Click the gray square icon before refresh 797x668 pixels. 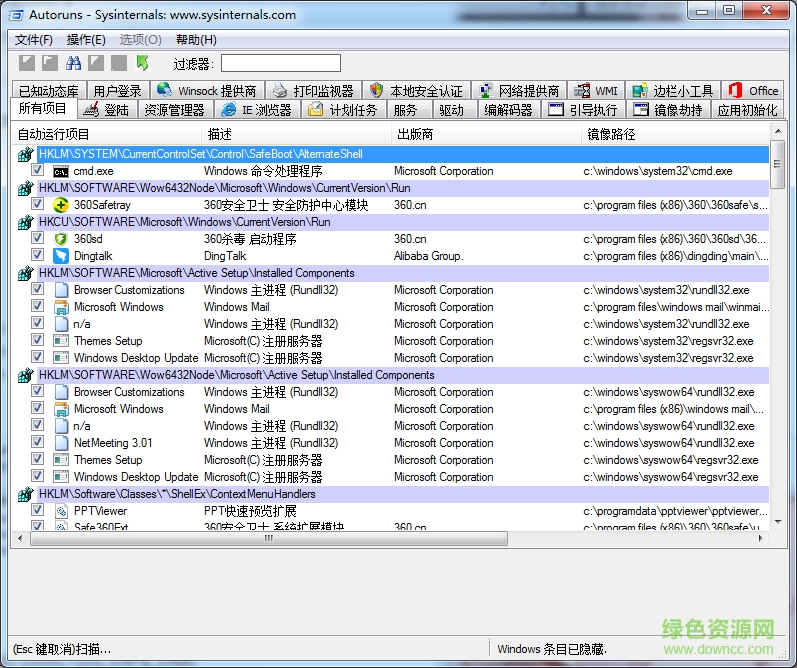point(119,63)
